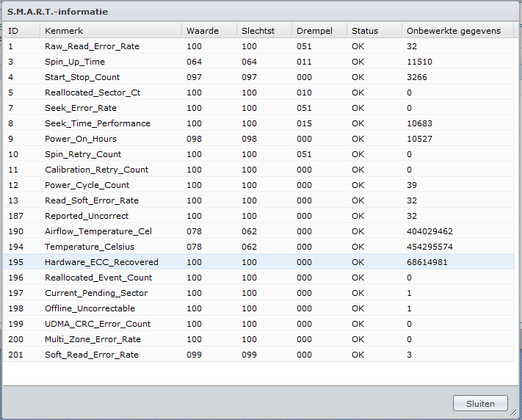Select the Airflow_Temperature_Cel row

coord(98,231)
